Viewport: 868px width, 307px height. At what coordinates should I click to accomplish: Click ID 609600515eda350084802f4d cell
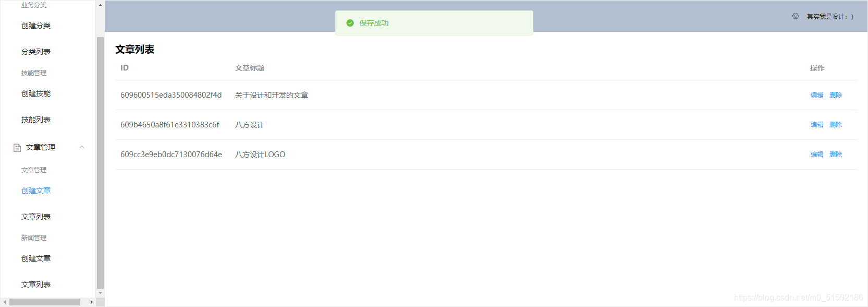pos(171,95)
